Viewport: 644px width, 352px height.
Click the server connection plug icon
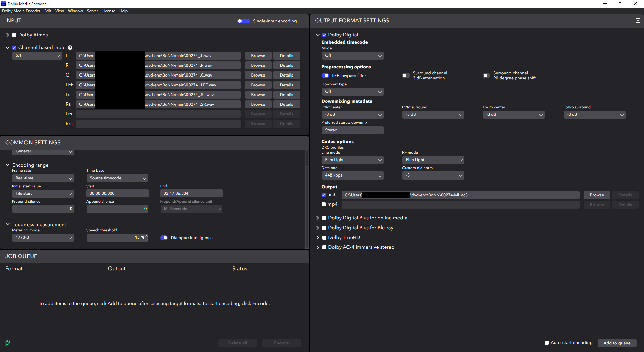8,343
